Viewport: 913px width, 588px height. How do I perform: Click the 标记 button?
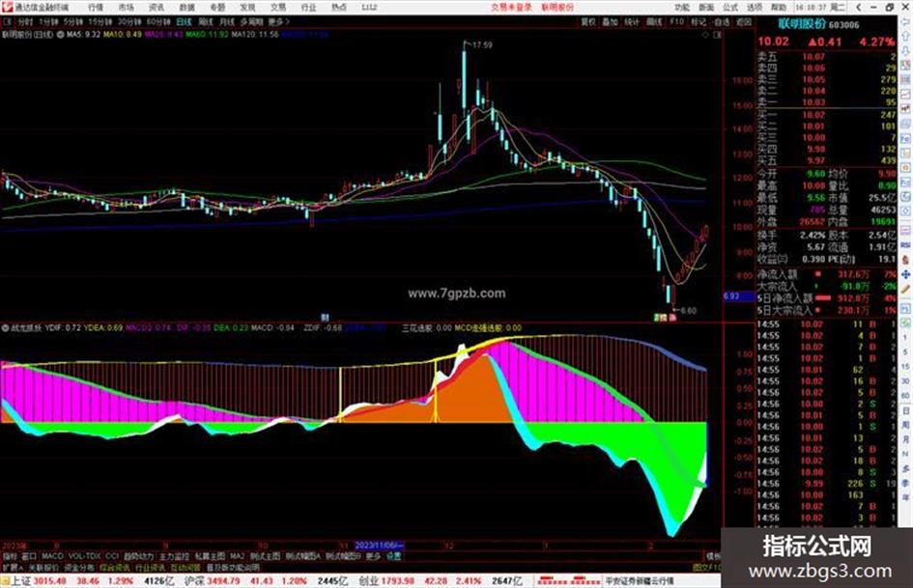699,21
